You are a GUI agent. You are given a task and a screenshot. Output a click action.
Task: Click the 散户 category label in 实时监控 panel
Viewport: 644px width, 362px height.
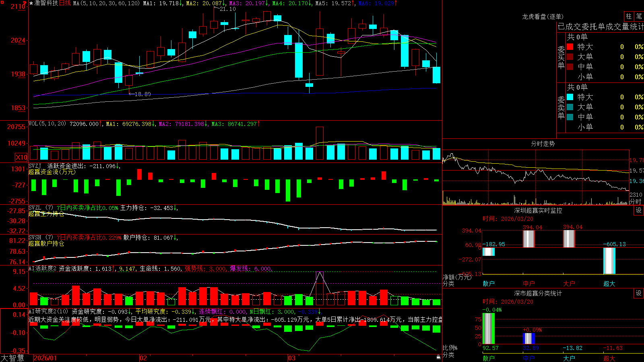coord(489,284)
